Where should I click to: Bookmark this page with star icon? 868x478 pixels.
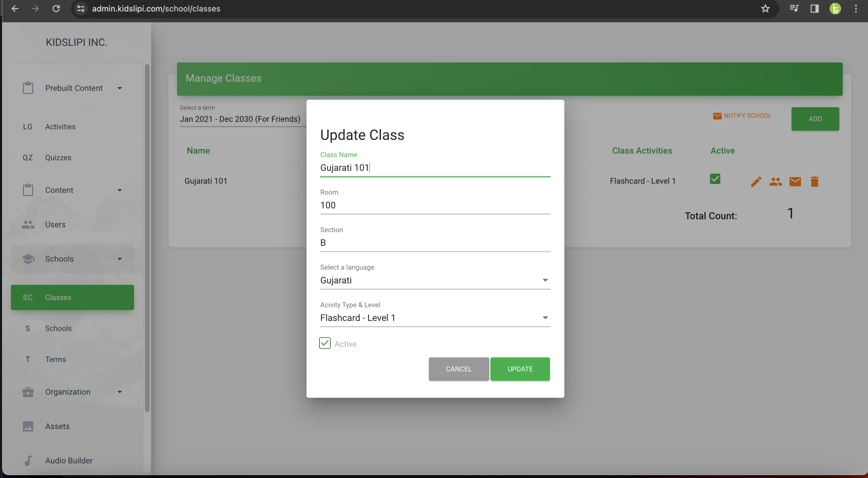pyautogui.click(x=765, y=9)
